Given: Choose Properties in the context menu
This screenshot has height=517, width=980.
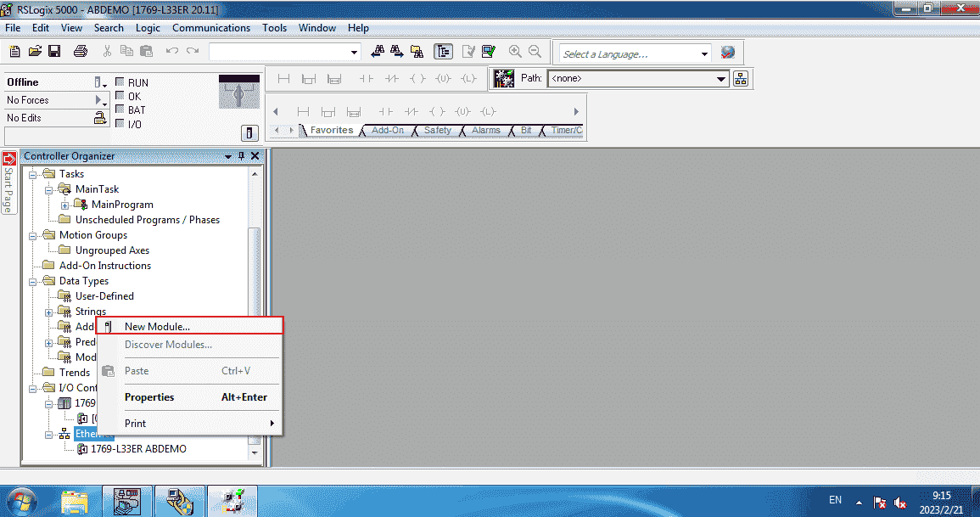Looking at the screenshot, I should click(x=149, y=397).
